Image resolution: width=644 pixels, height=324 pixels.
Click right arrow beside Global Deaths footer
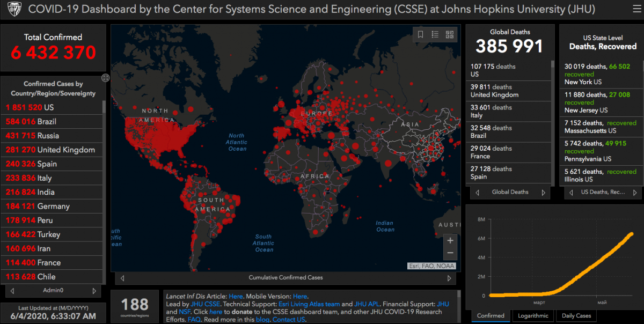tap(543, 192)
